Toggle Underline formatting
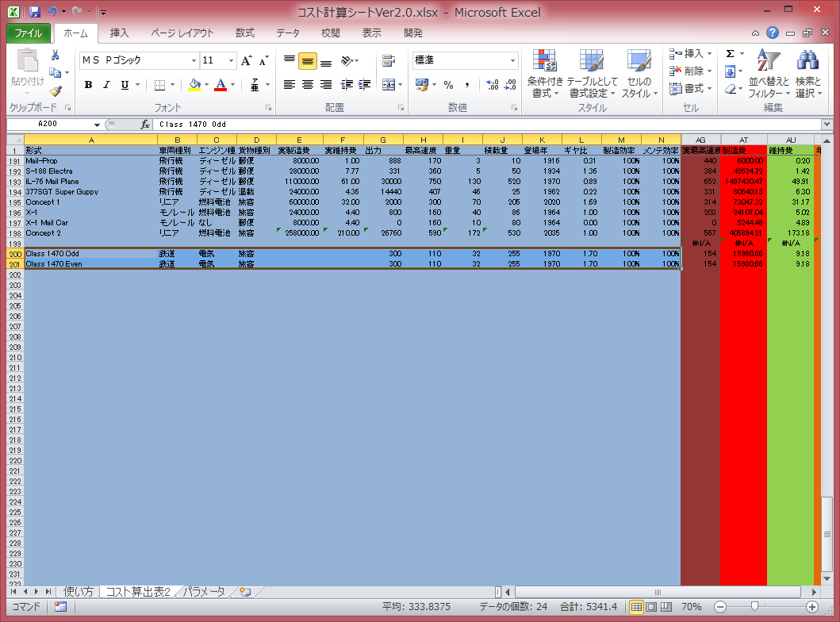The height and width of the screenshot is (622, 840). pyautogui.click(x=125, y=85)
